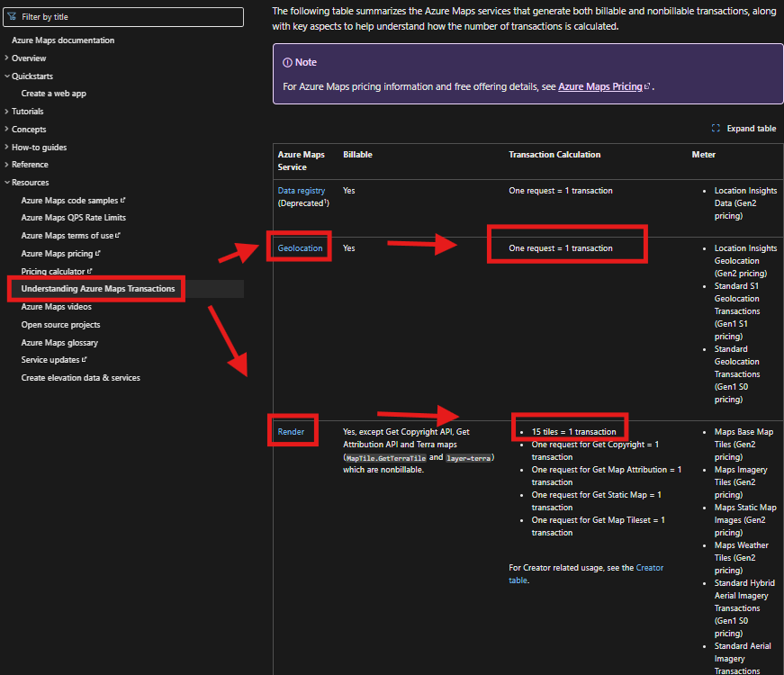This screenshot has height=675, width=784.
Task: Open the Open source projects page
Action: tap(60, 325)
